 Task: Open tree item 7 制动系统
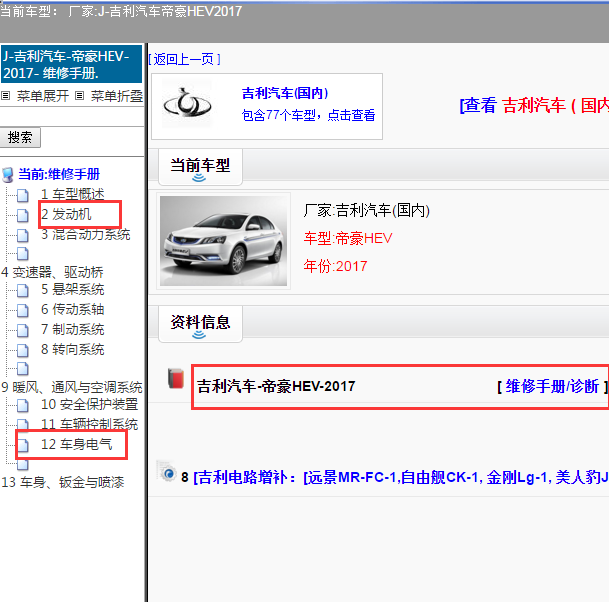click(x=73, y=330)
